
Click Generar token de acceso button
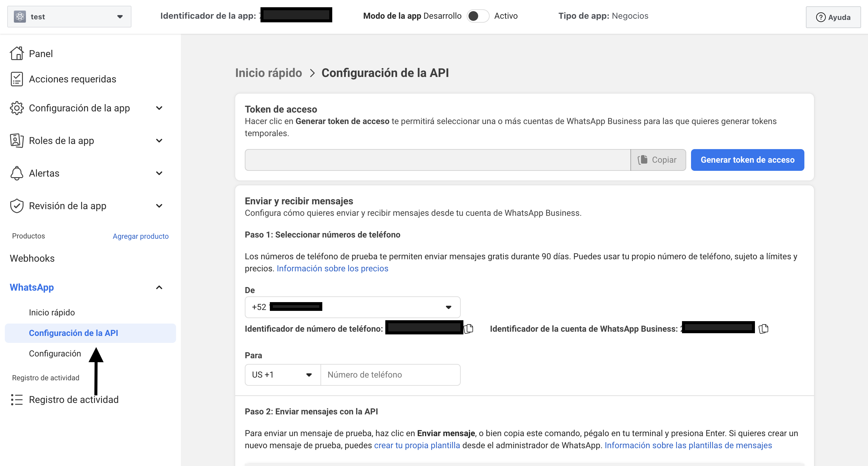pyautogui.click(x=747, y=160)
